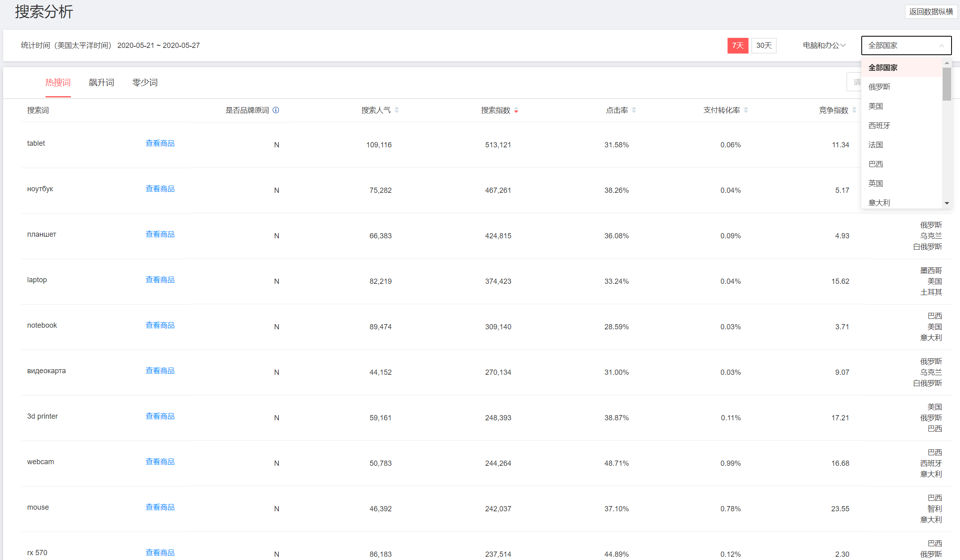This screenshot has width=960, height=560.
Task: Click the date range 2020-05-21 ~ 2020-05-27
Action: click(x=159, y=45)
